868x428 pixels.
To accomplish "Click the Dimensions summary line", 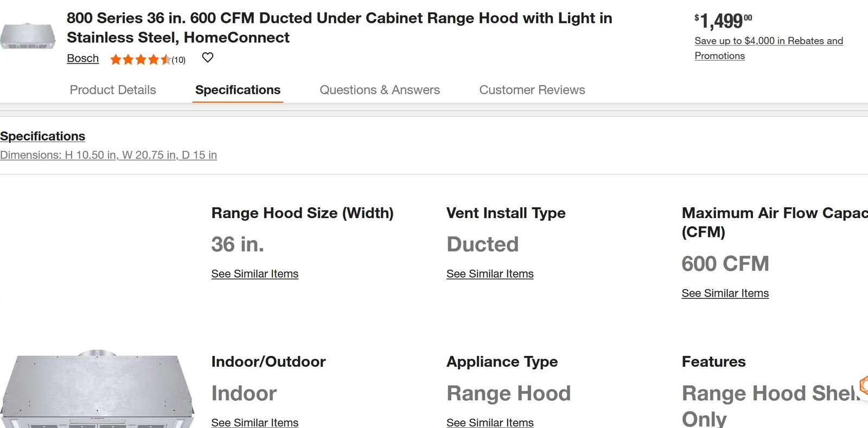I will pyautogui.click(x=108, y=155).
